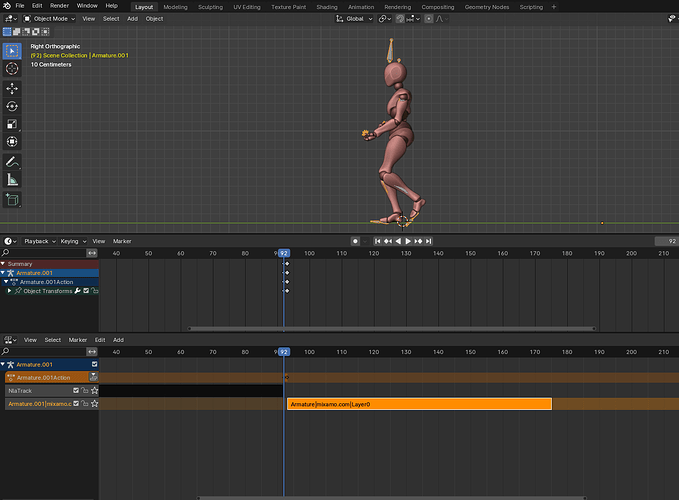
Task: Switch to the Shading workspace tab
Action: [327, 7]
